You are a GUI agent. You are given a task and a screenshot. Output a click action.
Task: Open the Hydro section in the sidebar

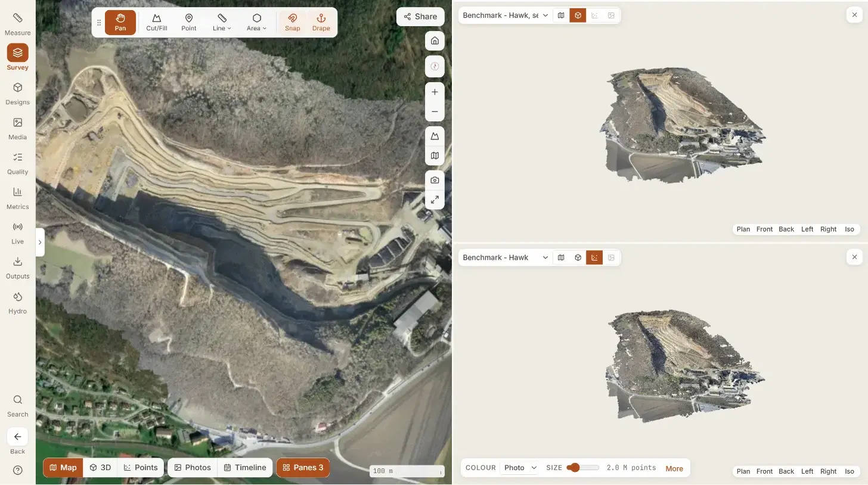coord(17,303)
